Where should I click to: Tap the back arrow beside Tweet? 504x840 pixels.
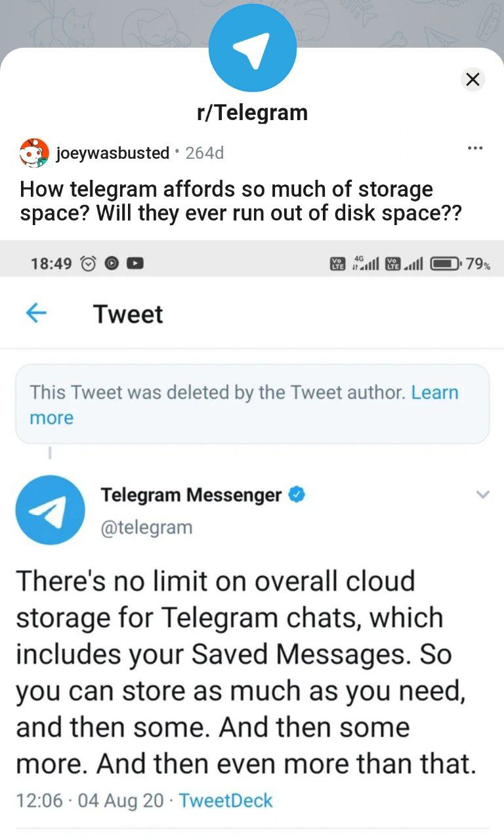point(36,314)
